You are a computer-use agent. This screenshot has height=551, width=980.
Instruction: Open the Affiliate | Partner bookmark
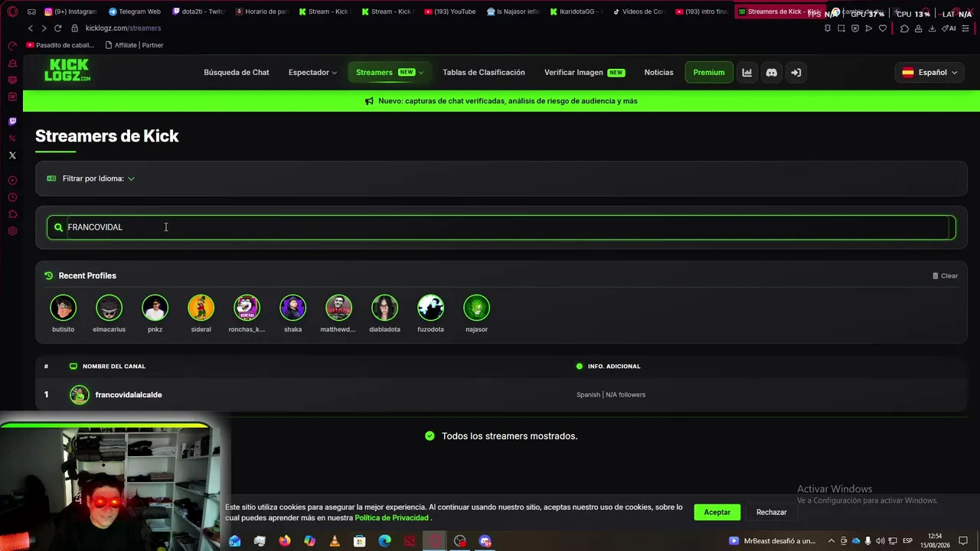[x=134, y=45]
